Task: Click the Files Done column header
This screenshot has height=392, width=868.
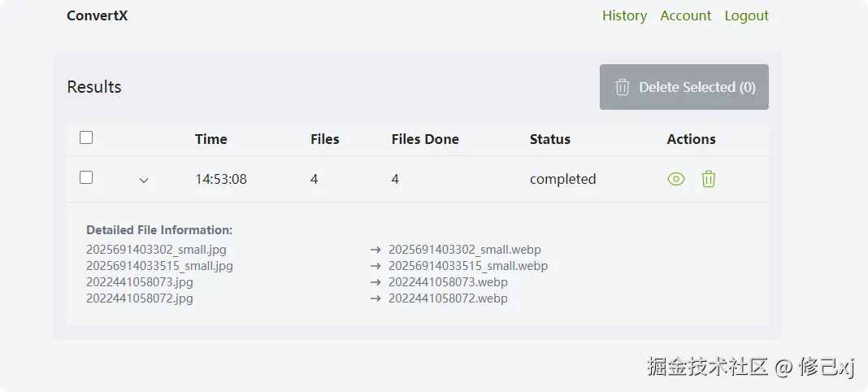Action: coord(425,139)
